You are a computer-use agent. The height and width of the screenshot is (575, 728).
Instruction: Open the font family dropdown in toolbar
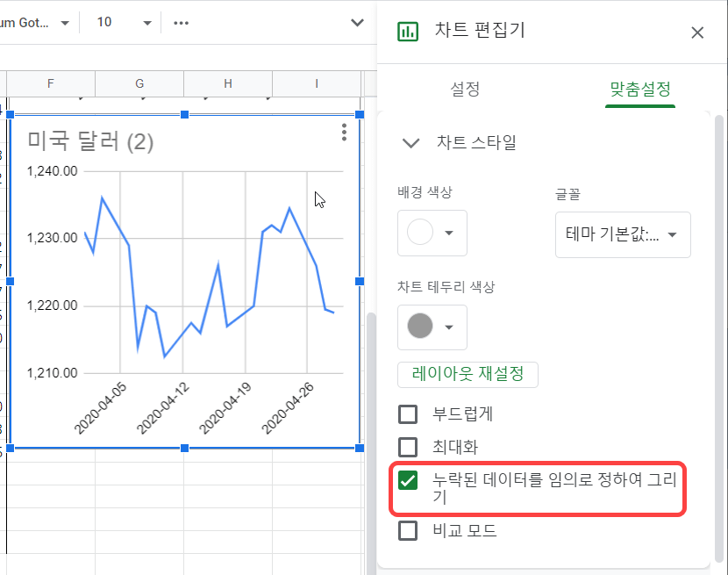coord(35,22)
